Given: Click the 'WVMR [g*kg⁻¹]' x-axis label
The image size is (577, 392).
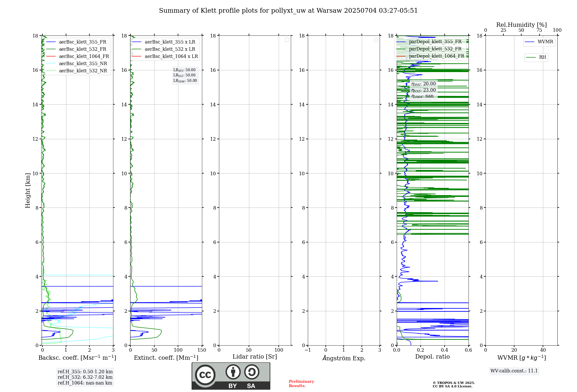Looking at the screenshot, I should pyautogui.click(x=522, y=358).
